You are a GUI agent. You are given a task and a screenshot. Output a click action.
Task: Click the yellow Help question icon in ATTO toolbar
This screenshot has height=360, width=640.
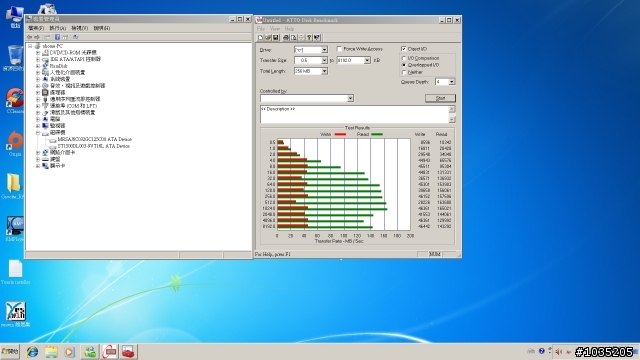coord(309,38)
